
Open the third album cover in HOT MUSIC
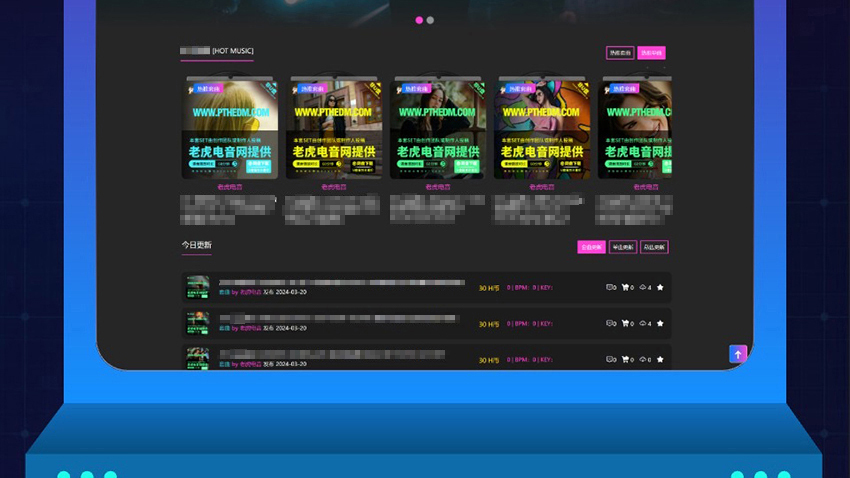click(438, 129)
